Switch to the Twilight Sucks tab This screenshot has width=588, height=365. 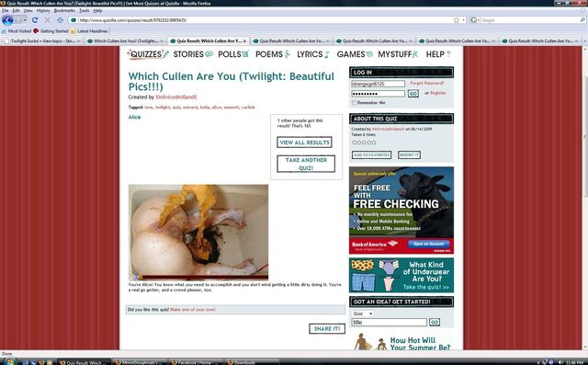pos(42,40)
